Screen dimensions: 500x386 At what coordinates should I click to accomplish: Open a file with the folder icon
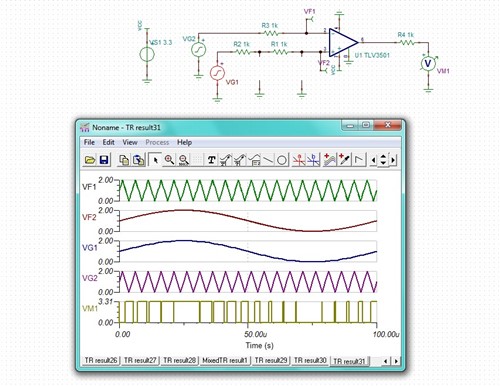(89, 160)
